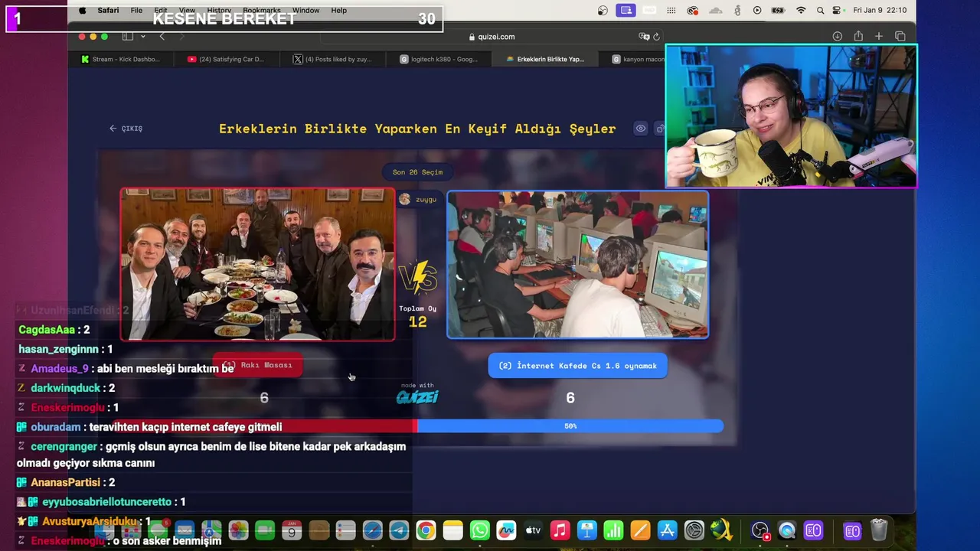980x551 pixels.
Task: Open the Wi-Fi menu bar icon
Action: (x=801, y=11)
